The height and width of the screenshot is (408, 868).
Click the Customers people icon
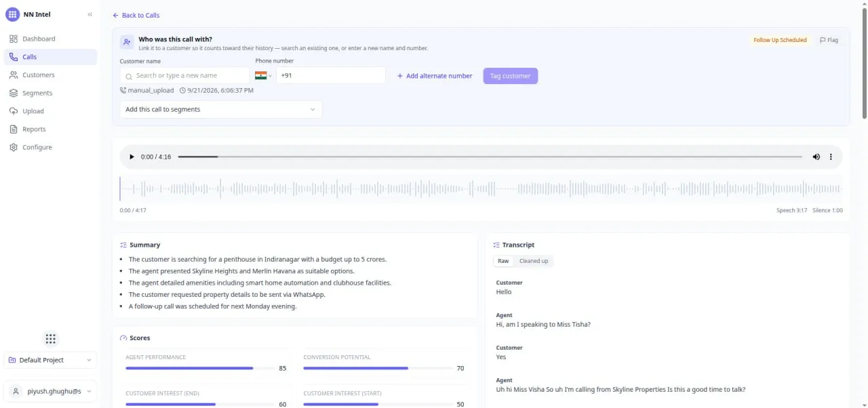(14, 75)
